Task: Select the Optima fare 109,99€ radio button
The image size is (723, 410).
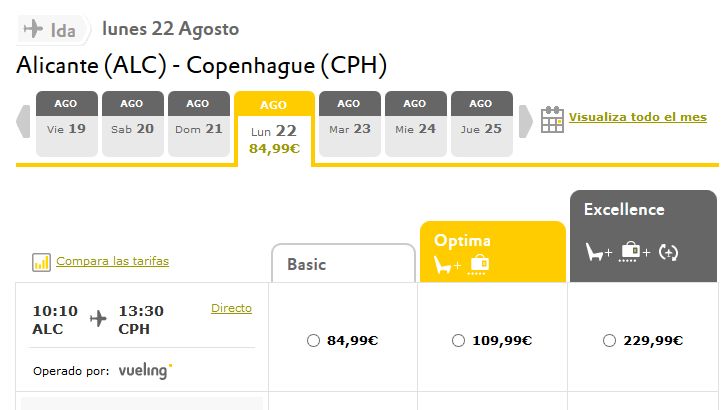Action: 458,341
